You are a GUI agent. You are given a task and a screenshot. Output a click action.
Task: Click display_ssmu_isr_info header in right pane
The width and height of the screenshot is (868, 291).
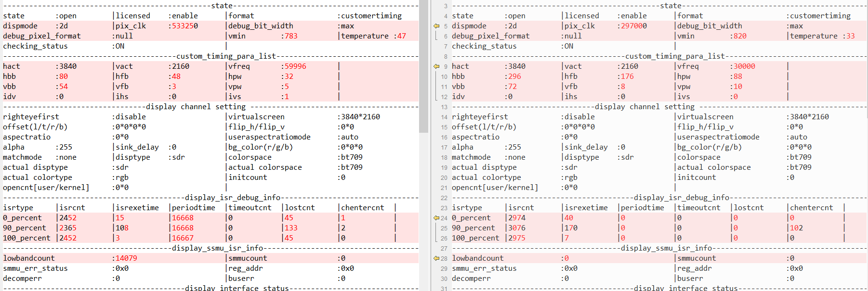667,248
